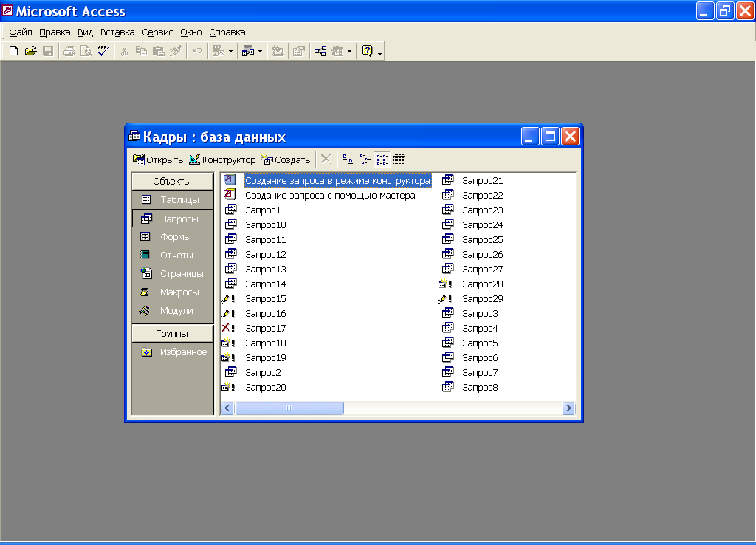Open the Вставка menu
Screen dimensions: 756x545
(117, 32)
